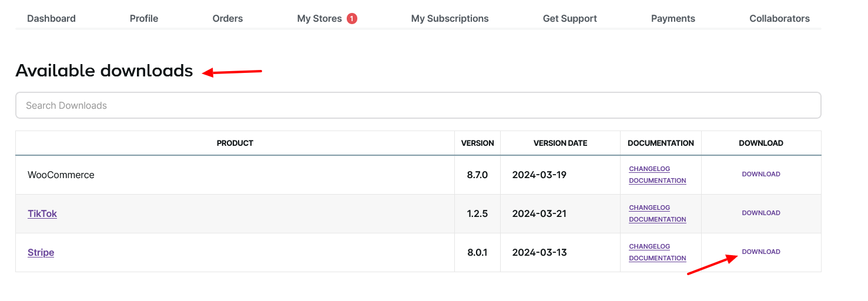Download the WooCommerce 8.7.0 plugin

pyautogui.click(x=761, y=174)
